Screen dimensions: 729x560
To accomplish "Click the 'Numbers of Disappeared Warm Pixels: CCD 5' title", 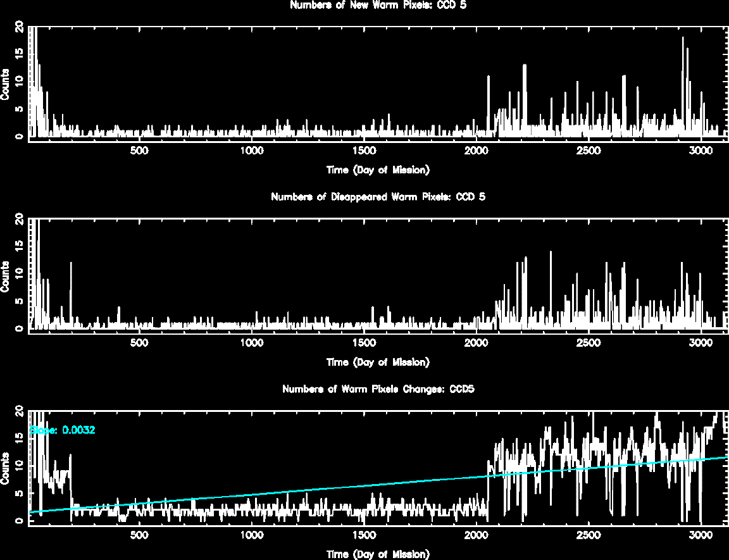I will 378,197.
